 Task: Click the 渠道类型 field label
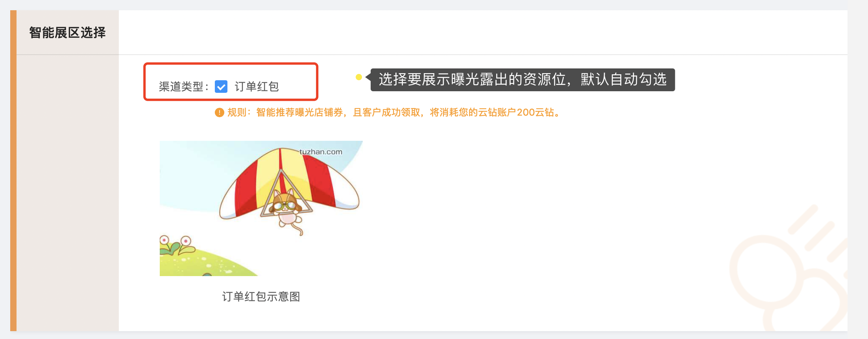click(183, 87)
